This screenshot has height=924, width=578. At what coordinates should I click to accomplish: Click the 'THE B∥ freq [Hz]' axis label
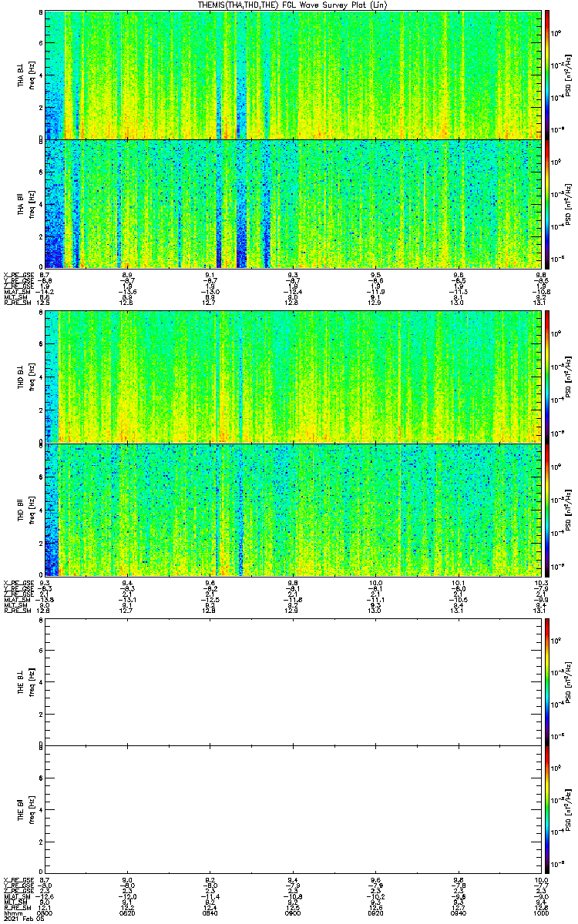tap(26, 810)
